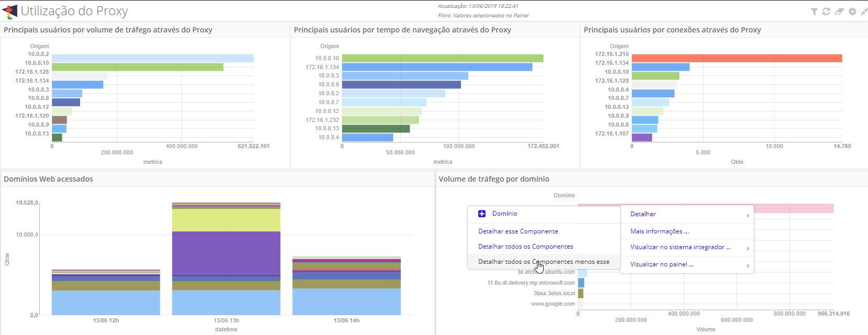This screenshot has height=335, width=868.
Task: Click the plus icon beside Domínio
Action: pos(482,214)
